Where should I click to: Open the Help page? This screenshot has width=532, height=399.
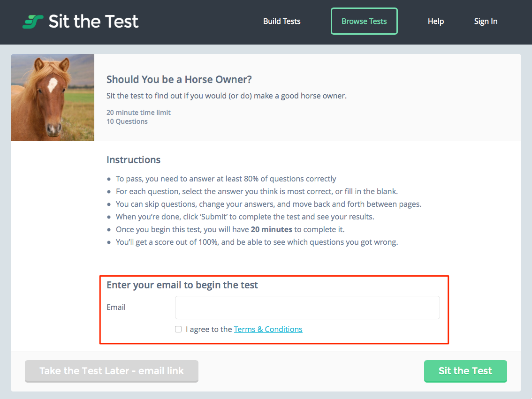tap(435, 22)
